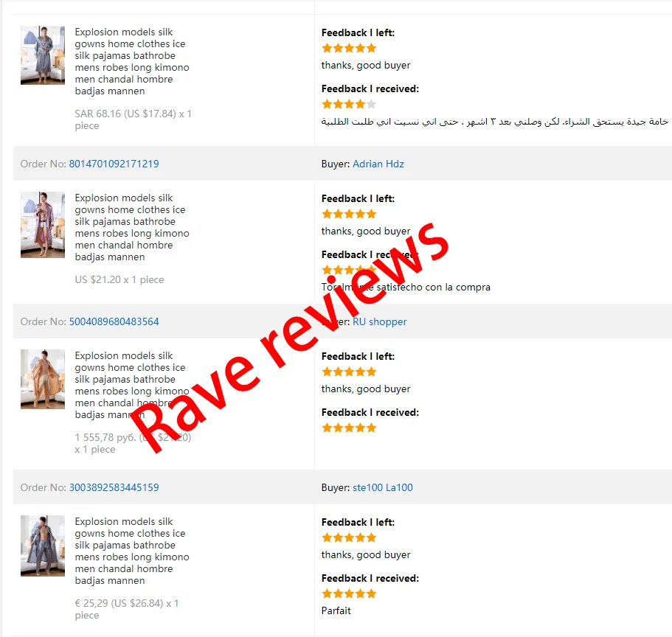Image resolution: width=672 pixels, height=637 pixels.
Task: View buyer ste100 La100 profile
Action: [382, 487]
